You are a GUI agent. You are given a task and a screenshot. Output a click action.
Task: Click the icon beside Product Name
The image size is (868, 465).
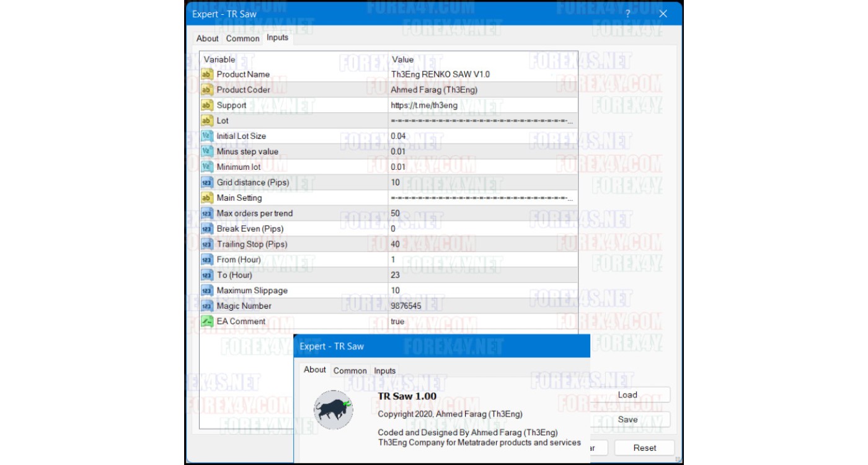207,74
